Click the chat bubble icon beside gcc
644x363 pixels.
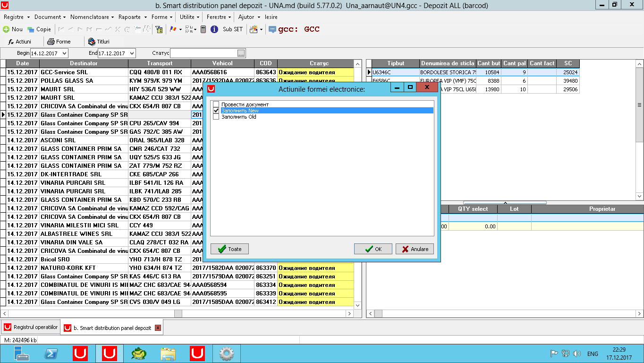pos(272,29)
